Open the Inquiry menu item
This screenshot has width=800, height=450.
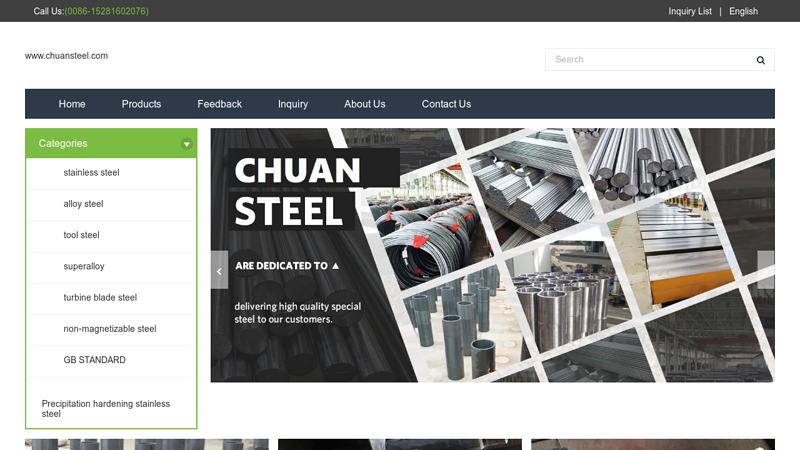(293, 104)
